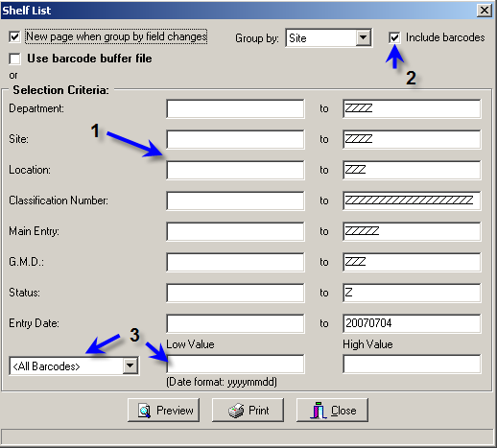Toggle New page when group changes checkbox
497x448 pixels.
click(14, 36)
